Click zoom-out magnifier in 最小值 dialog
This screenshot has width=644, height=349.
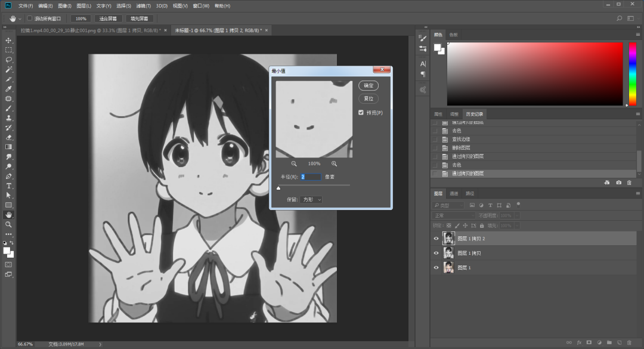tap(294, 163)
